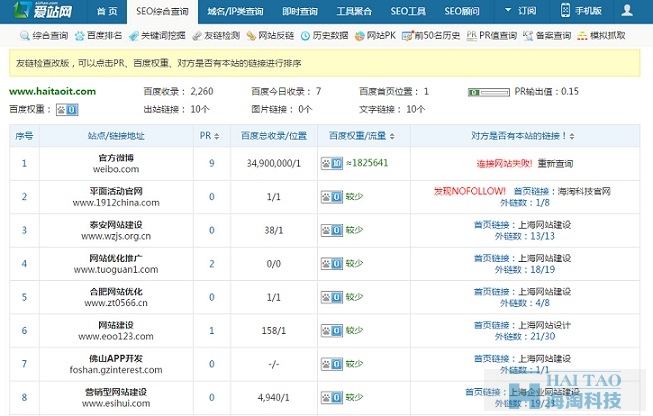Screen dimensions: 653x416
Task: Click the Baidu weight badge in weibo.com row
Action: pos(331,163)
